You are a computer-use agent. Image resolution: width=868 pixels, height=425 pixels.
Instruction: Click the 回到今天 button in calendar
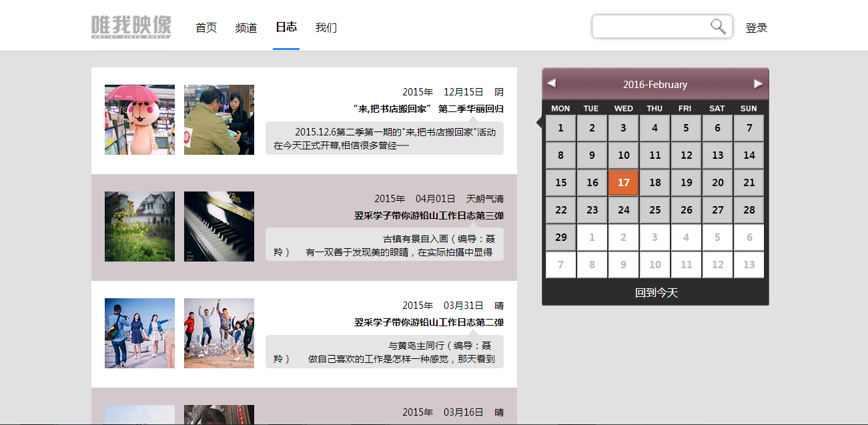point(657,292)
